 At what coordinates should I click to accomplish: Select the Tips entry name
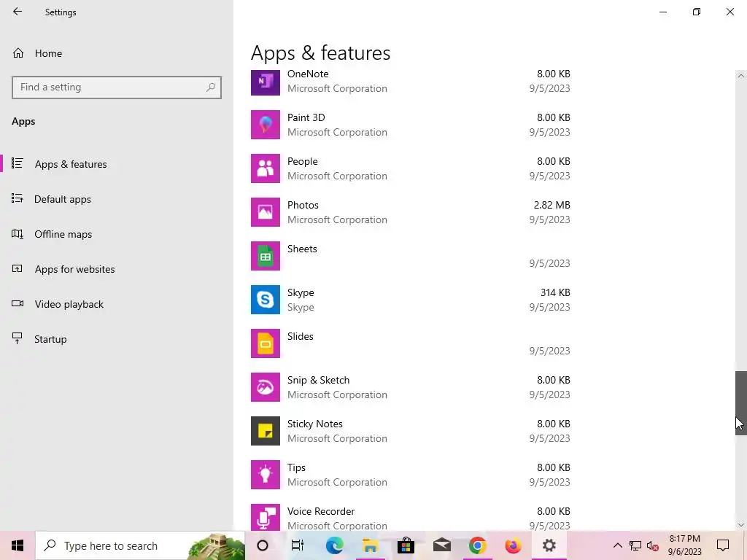point(296,467)
